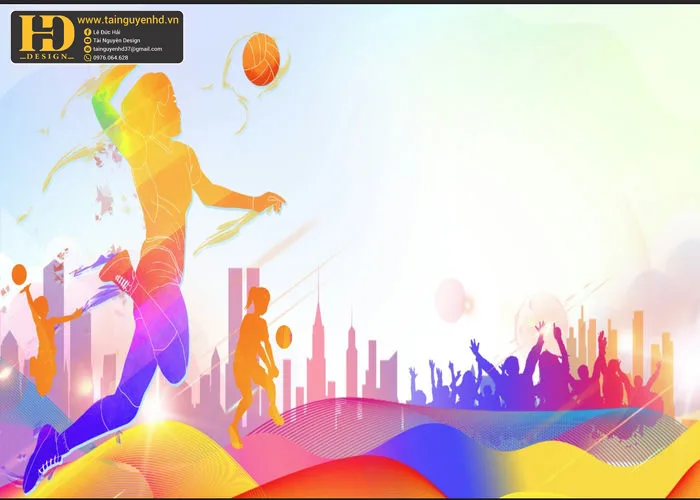Click the Facebook icon beside Lê Đức Hải
700x500 pixels.
pos(88,32)
